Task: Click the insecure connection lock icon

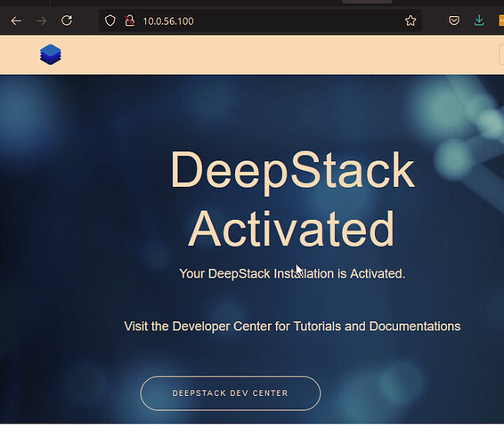Action: pos(129,20)
